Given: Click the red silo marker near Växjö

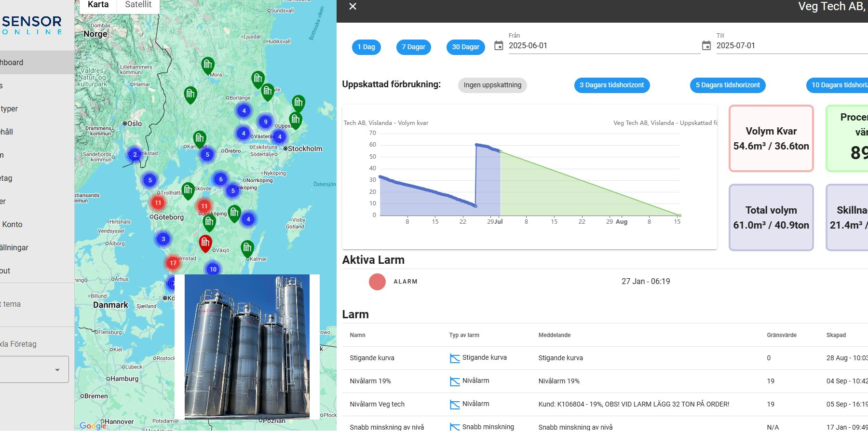Looking at the screenshot, I should [x=205, y=242].
